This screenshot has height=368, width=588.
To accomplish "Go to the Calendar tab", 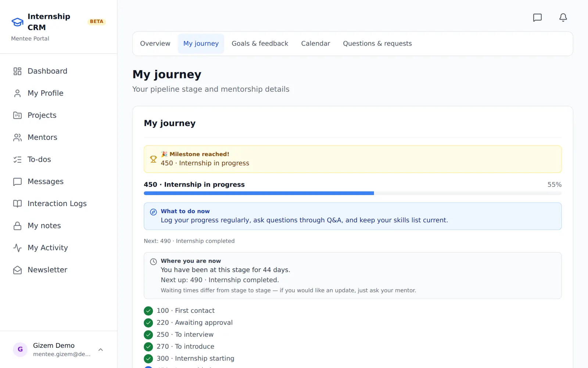I will [x=315, y=43].
